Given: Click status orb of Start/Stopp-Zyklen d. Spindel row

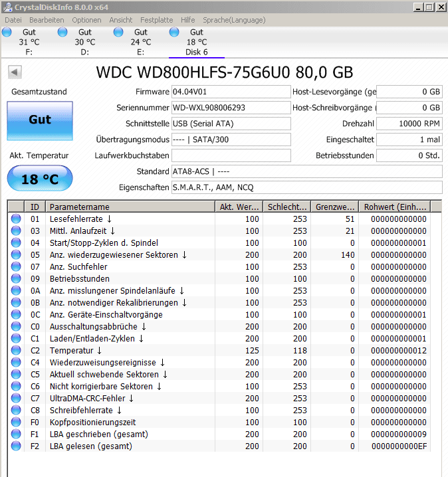Looking at the screenshot, I should [x=16, y=242].
